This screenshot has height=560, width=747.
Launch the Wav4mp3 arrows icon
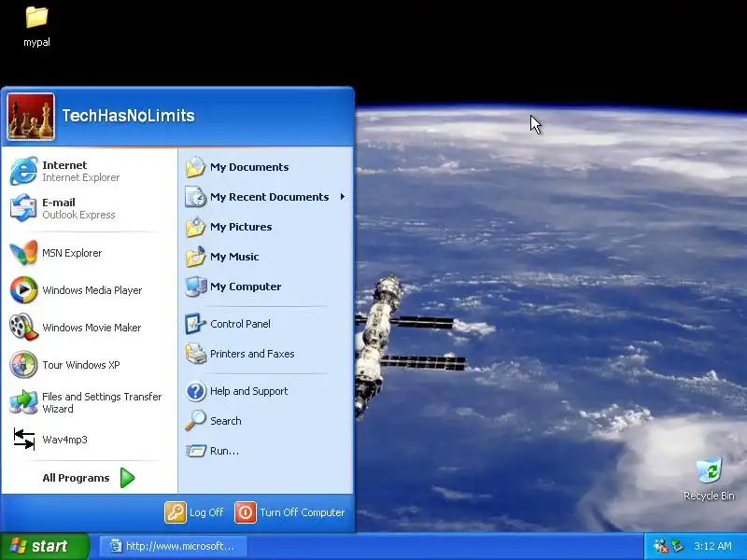[24, 439]
